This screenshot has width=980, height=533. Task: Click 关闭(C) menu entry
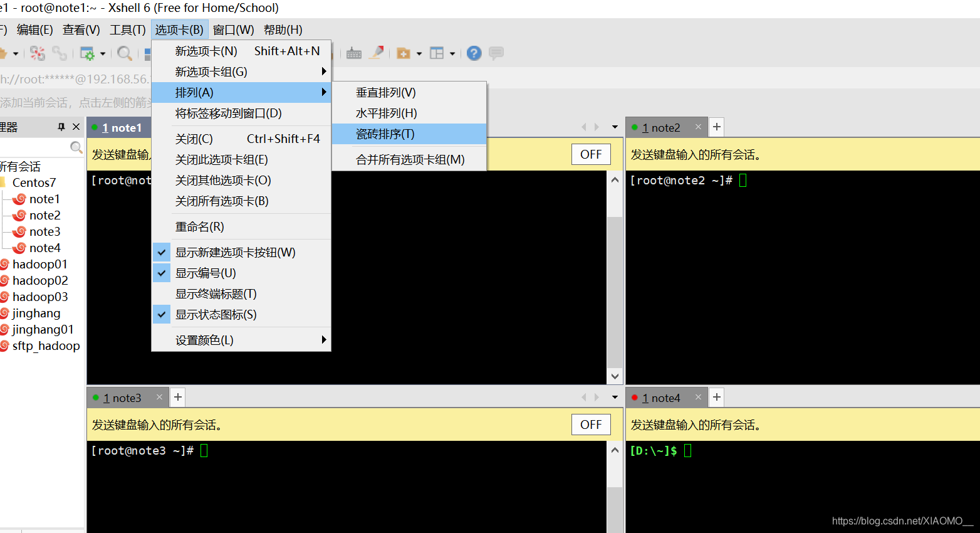pyautogui.click(x=241, y=139)
